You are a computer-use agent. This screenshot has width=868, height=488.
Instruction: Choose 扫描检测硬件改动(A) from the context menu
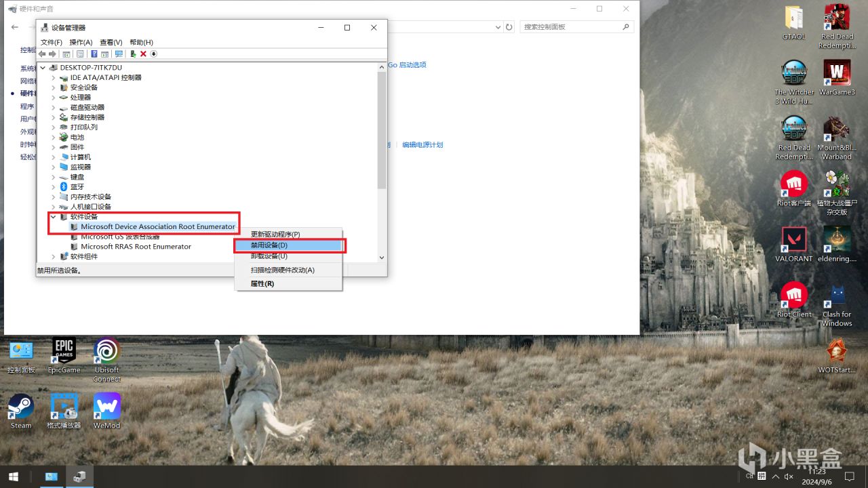pos(288,270)
